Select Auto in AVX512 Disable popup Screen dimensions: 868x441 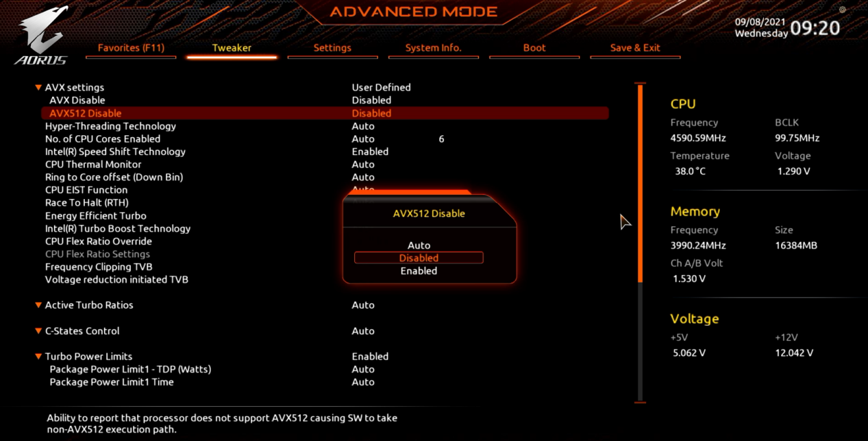[x=419, y=246]
